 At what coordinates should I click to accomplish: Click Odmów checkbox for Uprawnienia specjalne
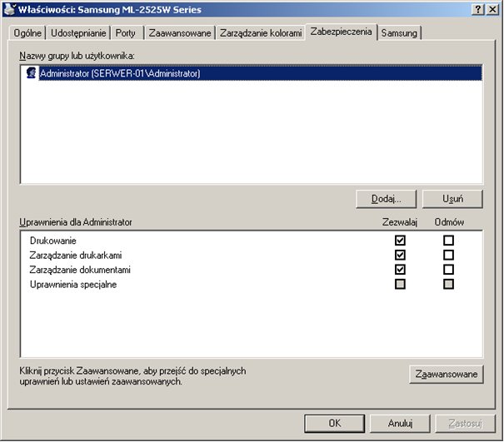click(x=448, y=285)
